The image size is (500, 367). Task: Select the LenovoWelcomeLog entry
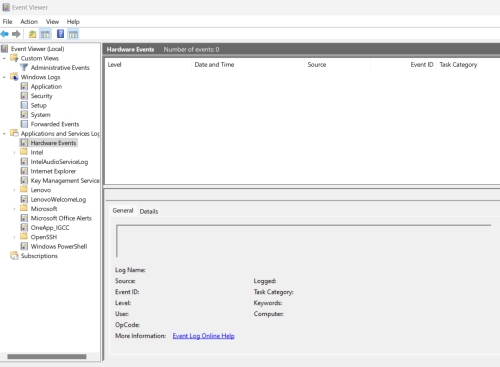click(58, 199)
